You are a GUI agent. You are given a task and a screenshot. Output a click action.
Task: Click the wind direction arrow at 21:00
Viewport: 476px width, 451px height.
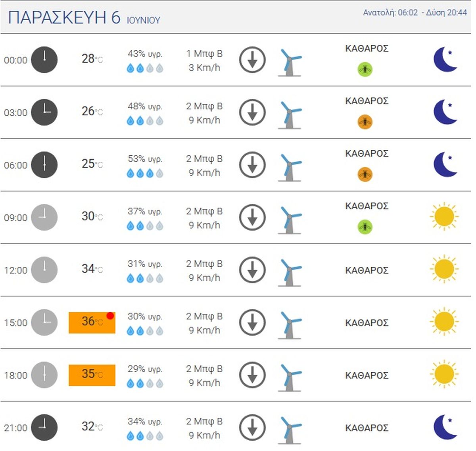(x=252, y=427)
